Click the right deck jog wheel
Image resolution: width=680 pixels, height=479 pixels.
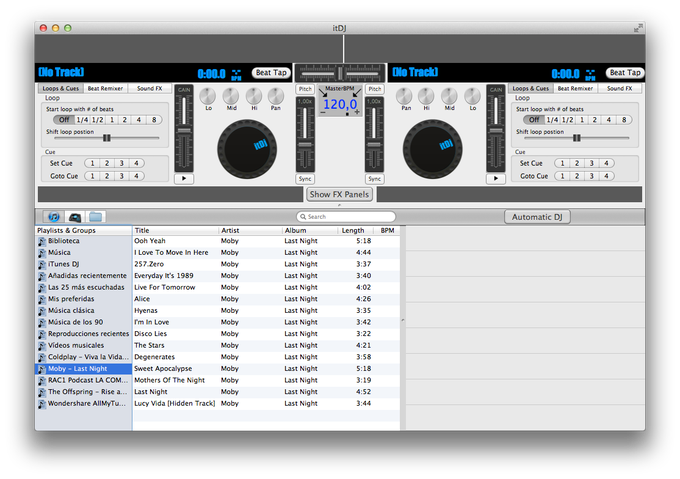(432, 149)
